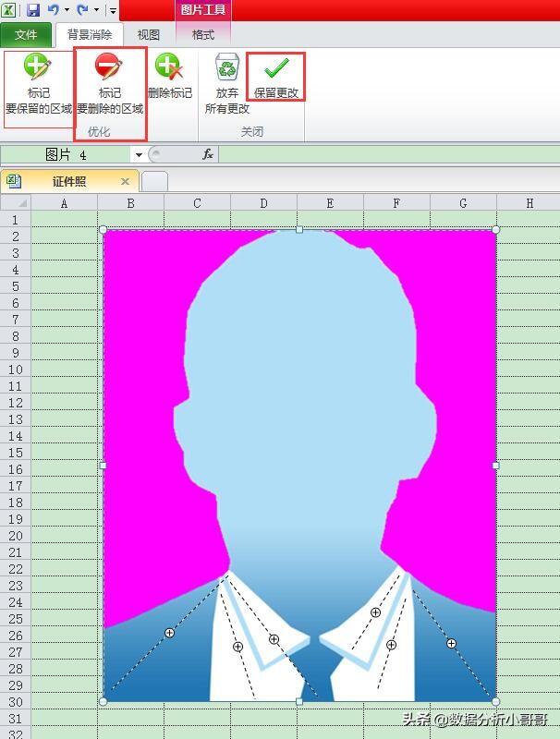Select row 5 header
560x739 pixels.
[x=16, y=286]
